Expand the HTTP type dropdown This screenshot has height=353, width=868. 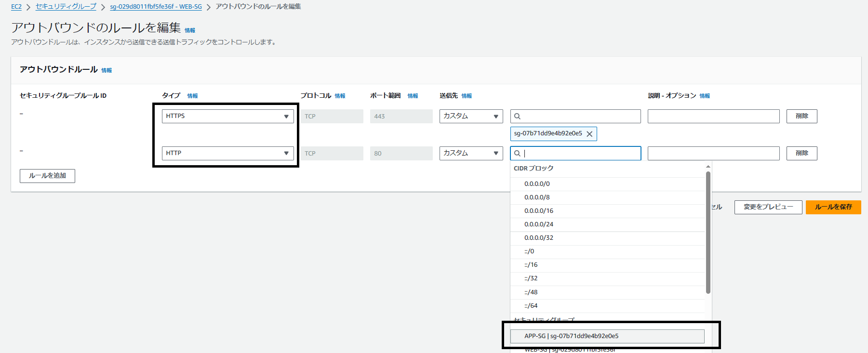click(x=227, y=153)
